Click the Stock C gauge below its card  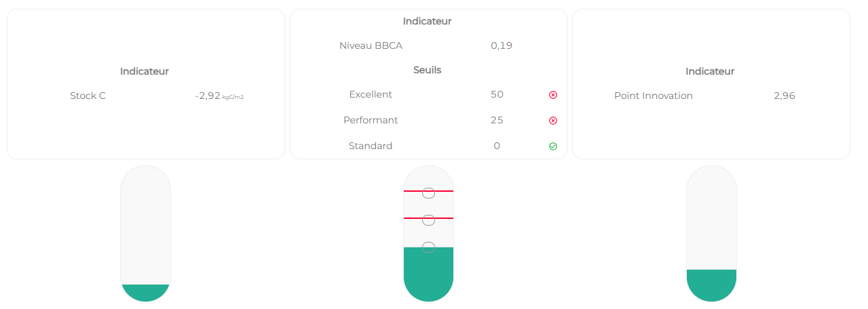tap(145, 233)
